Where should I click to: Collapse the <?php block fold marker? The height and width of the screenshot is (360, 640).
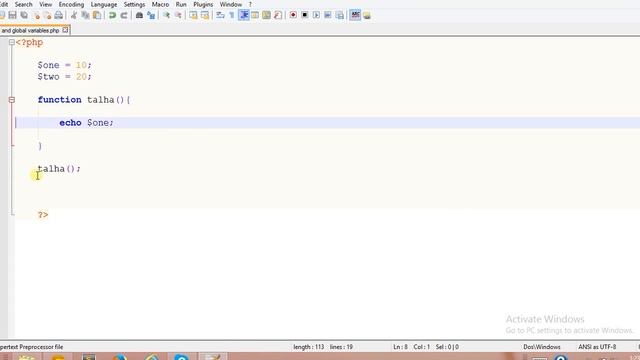click(x=11, y=42)
